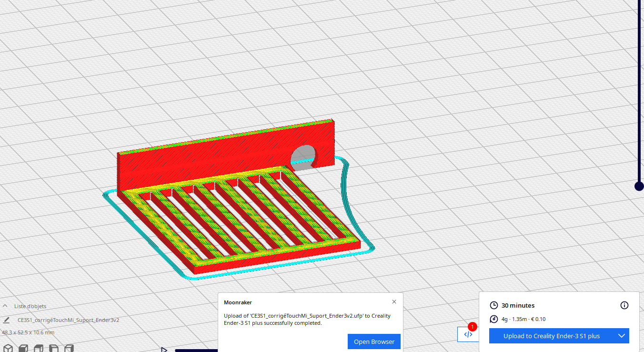Click the clock print time icon
Image resolution: width=644 pixels, height=352 pixels.
[x=494, y=305]
